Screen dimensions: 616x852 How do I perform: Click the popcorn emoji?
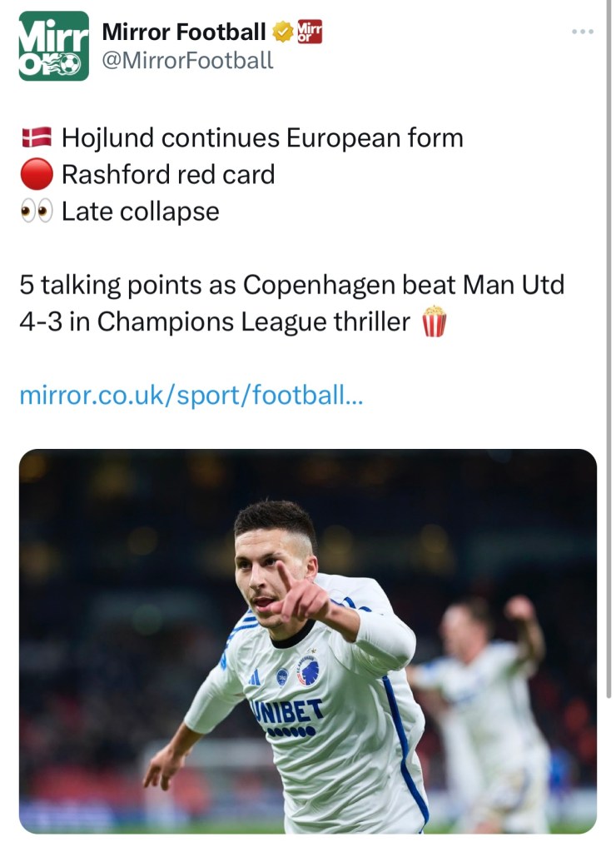(434, 322)
